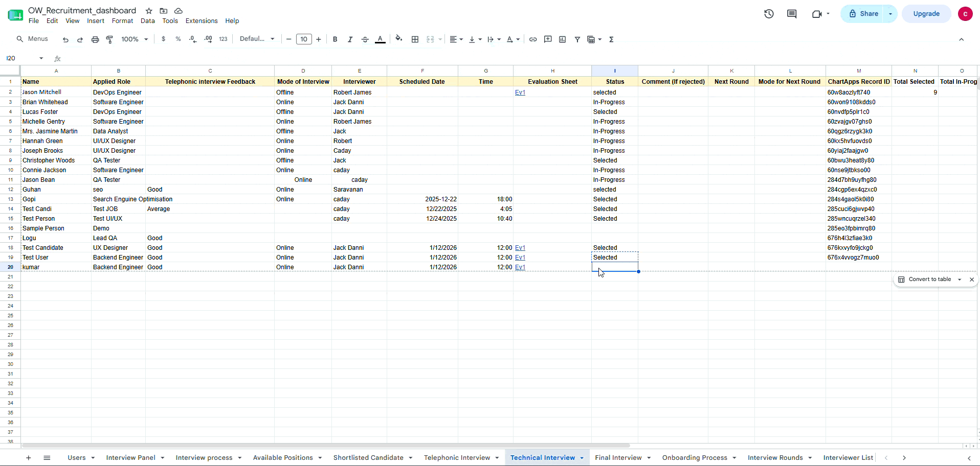Image resolution: width=980 pixels, height=466 pixels.
Task: Toggle italic formatting
Action: [350, 39]
